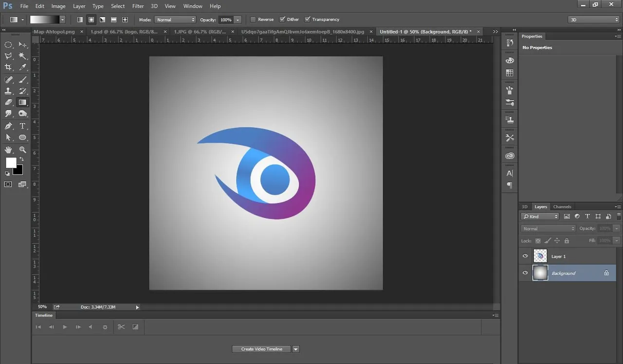Select the Pen tool

(8, 126)
